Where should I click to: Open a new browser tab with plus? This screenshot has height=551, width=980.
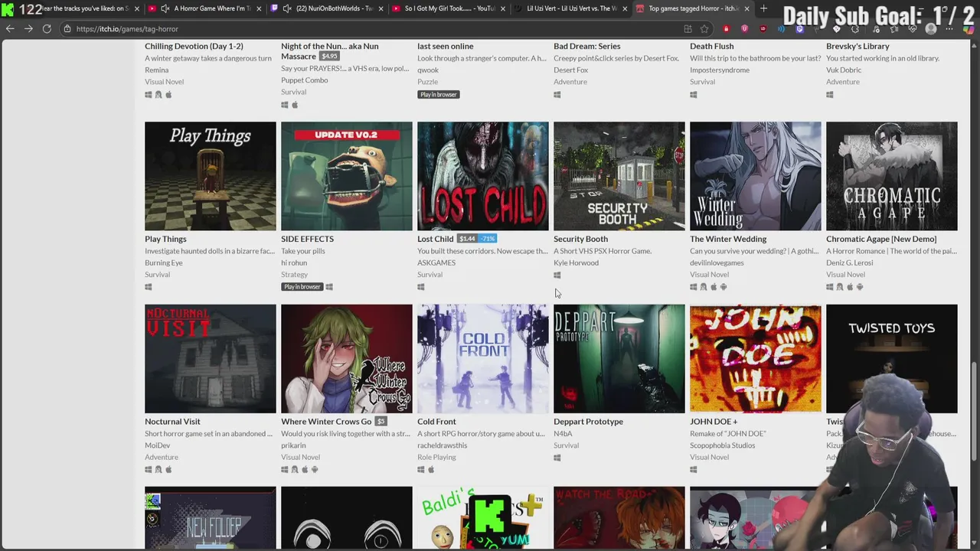[763, 8]
